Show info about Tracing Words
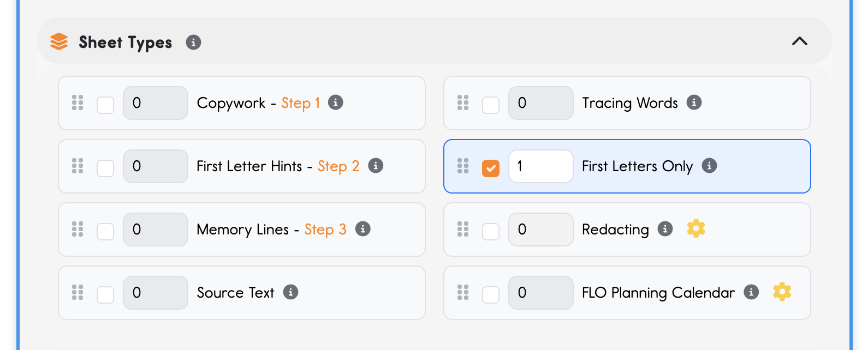 tap(694, 102)
